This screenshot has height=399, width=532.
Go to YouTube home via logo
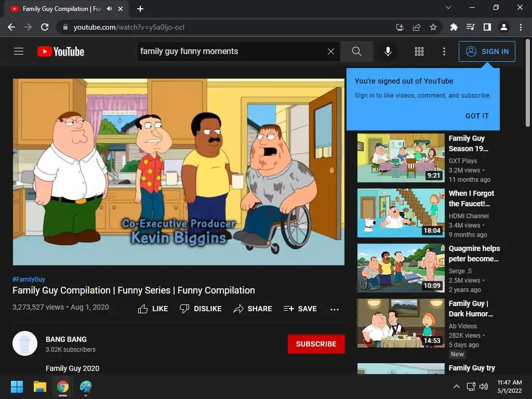click(x=61, y=51)
